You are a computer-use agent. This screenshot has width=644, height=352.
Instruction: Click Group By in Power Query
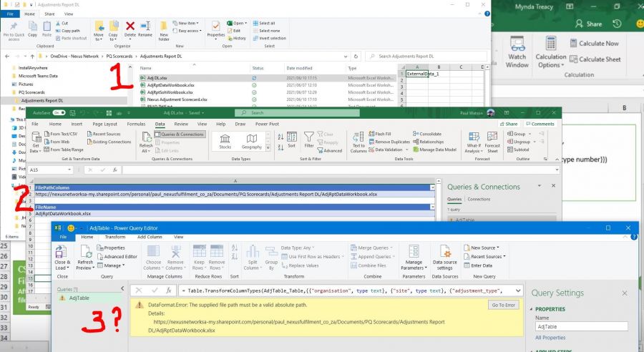(271, 257)
